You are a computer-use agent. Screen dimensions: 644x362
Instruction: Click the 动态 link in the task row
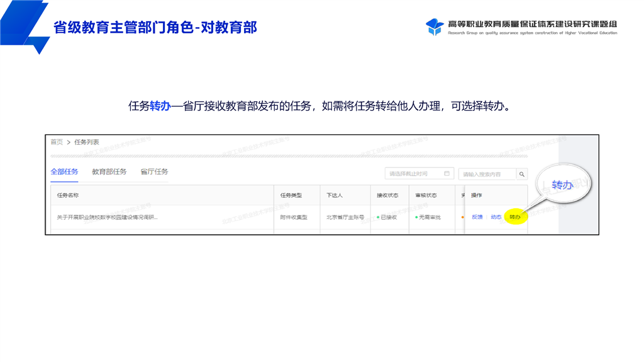pyautogui.click(x=496, y=217)
